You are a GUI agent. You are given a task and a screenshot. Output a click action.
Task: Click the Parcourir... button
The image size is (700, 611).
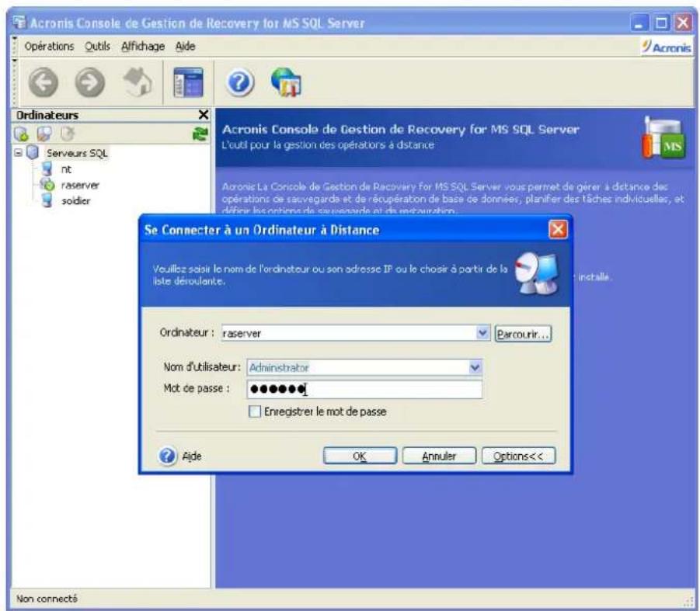523,334
